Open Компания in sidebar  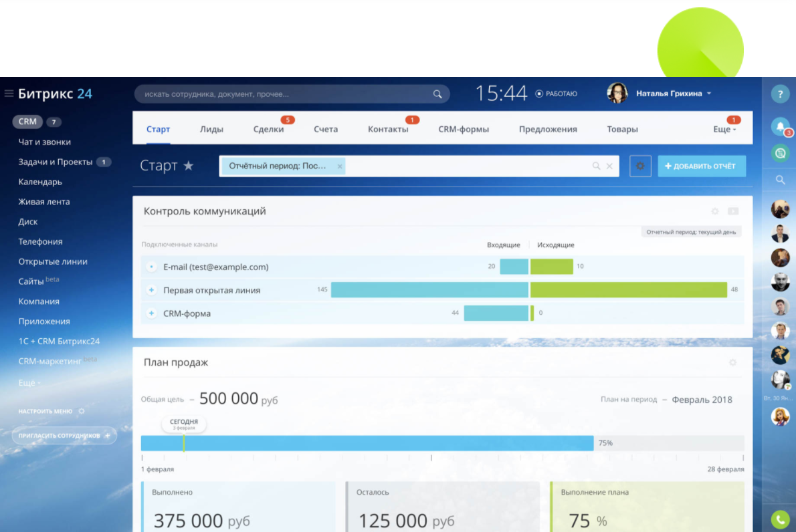point(39,301)
